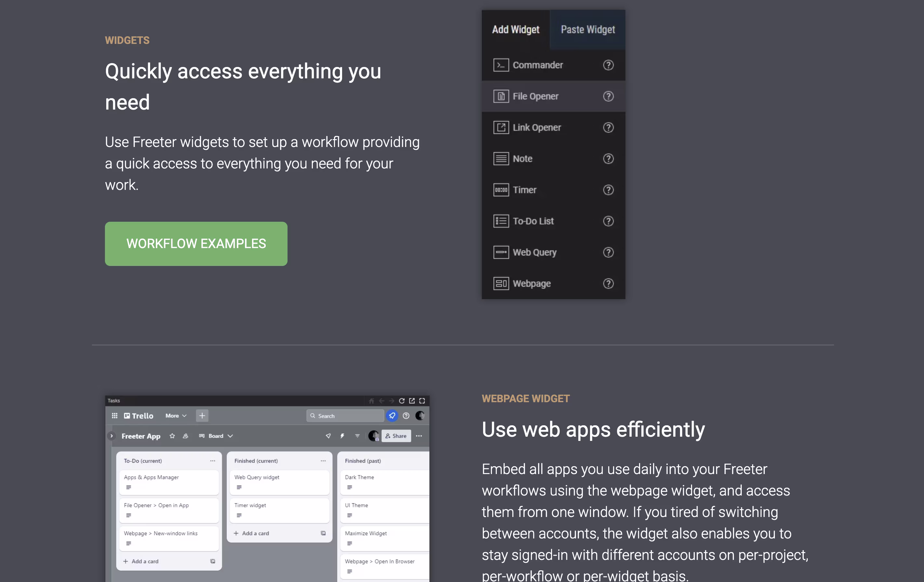Click the Share button in Trello

click(396, 436)
